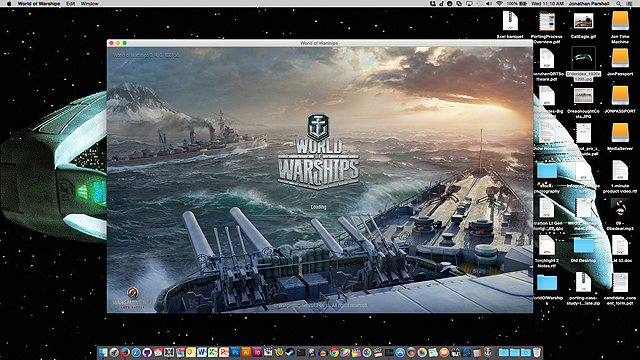Viewport: 640px width, 360px height.
Task: Minimize the World of Warships window
Action: pyautogui.click(x=118, y=43)
